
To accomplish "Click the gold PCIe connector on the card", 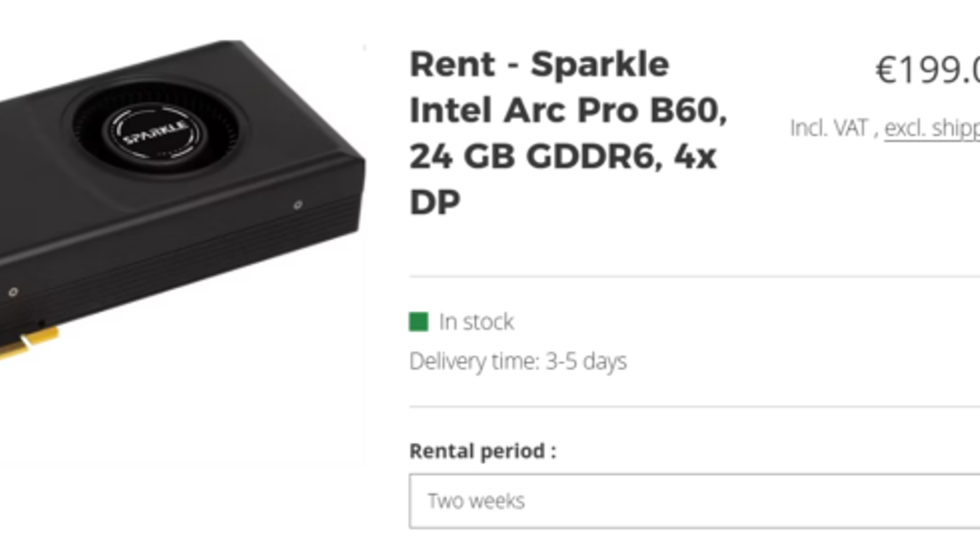I will (x=38, y=339).
